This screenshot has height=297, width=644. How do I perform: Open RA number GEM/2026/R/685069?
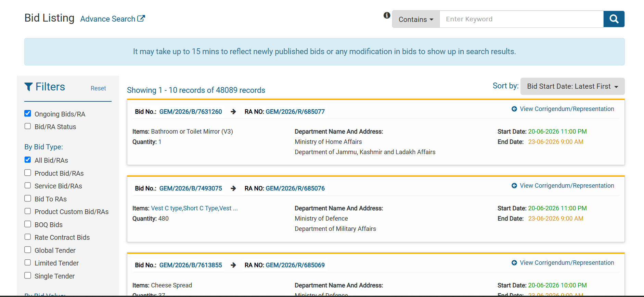tap(295, 265)
